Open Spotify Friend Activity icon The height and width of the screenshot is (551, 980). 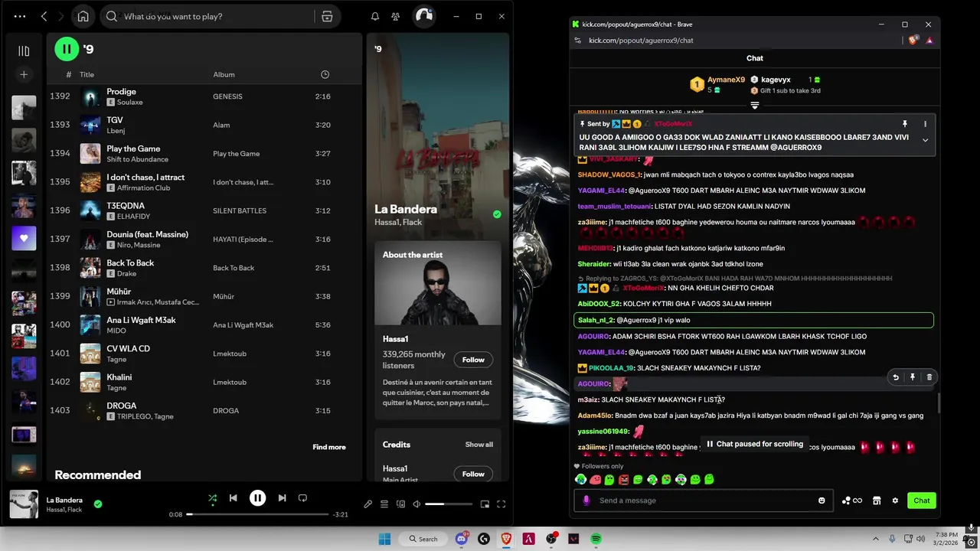(x=395, y=16)
